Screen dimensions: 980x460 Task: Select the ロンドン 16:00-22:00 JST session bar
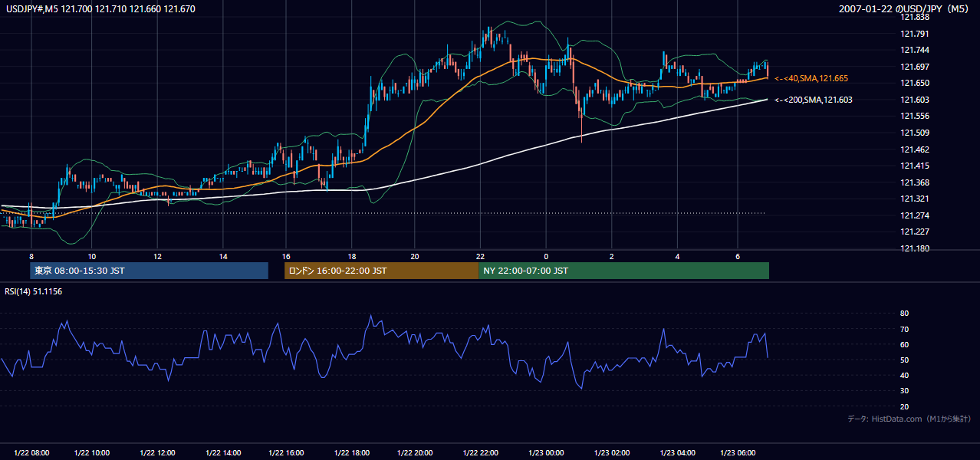(381, 271)
